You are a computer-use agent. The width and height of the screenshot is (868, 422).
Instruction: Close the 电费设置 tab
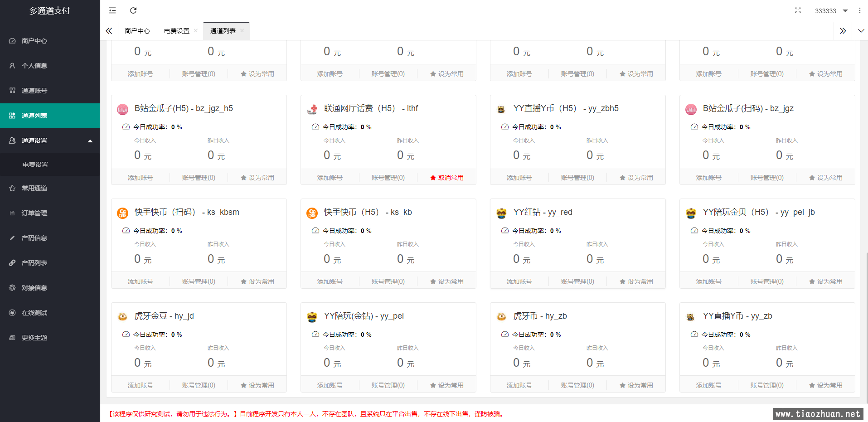point(196,31)
